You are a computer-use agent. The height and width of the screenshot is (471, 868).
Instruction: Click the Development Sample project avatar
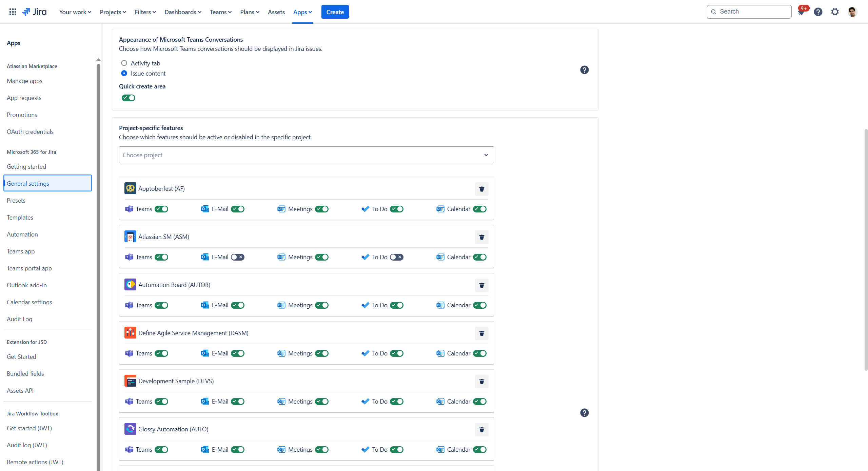coord(130,381)
